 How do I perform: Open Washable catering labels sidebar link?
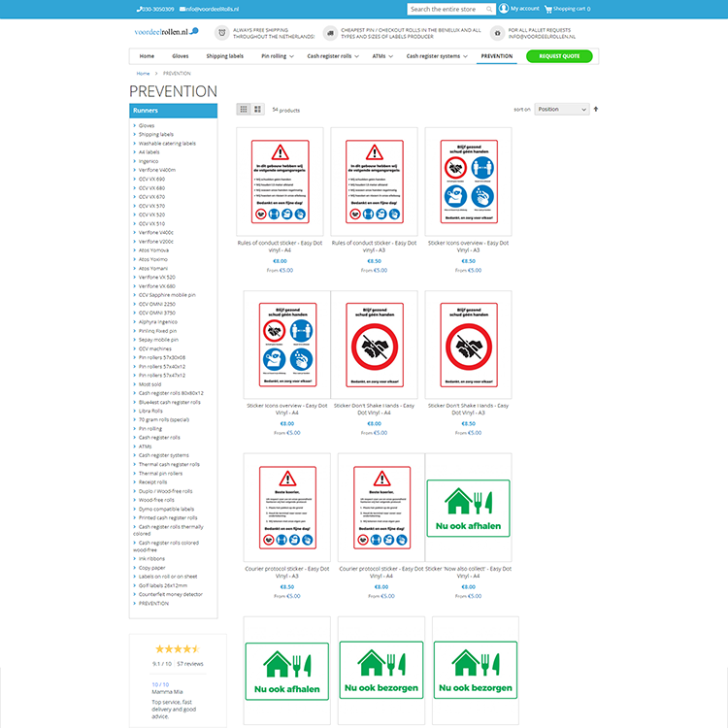point(167,144)
